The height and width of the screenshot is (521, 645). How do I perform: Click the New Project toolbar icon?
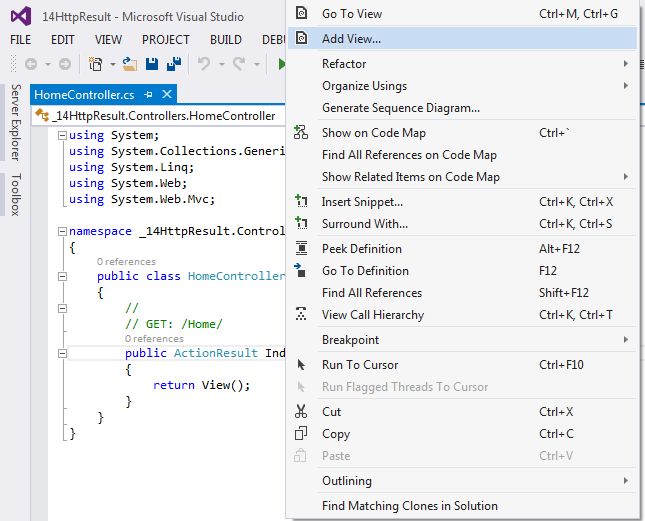pos(96,64)
